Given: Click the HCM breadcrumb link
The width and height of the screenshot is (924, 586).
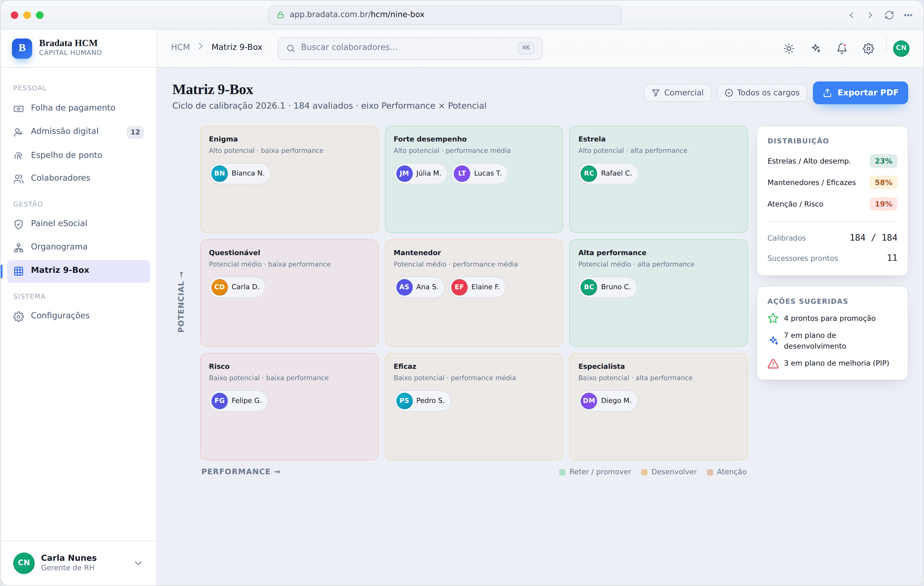Looking at the screenshot, I should 180,47.
